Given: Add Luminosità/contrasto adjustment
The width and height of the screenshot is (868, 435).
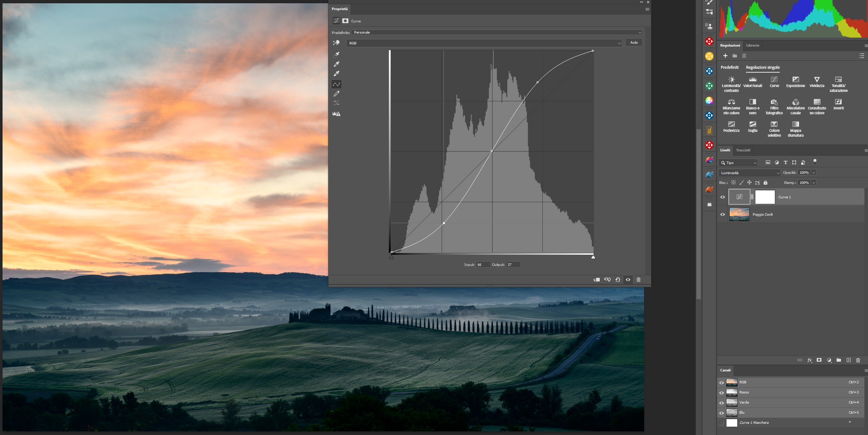Looking at the screenshot, I should click(731, 84).
